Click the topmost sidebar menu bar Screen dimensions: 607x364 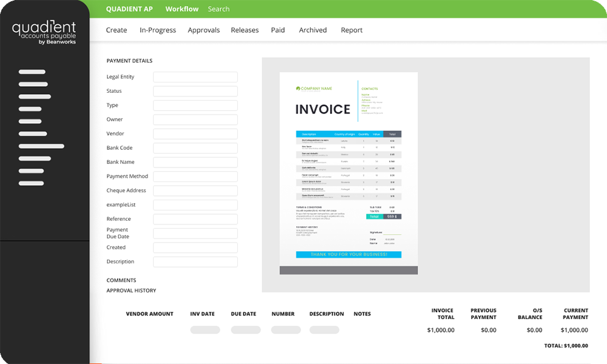(x=32, y=72)
